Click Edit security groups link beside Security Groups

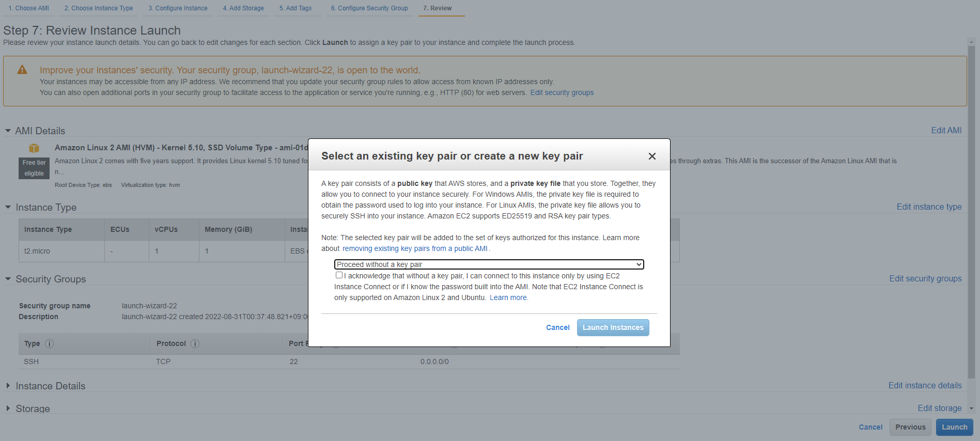[x=926, y=278]
